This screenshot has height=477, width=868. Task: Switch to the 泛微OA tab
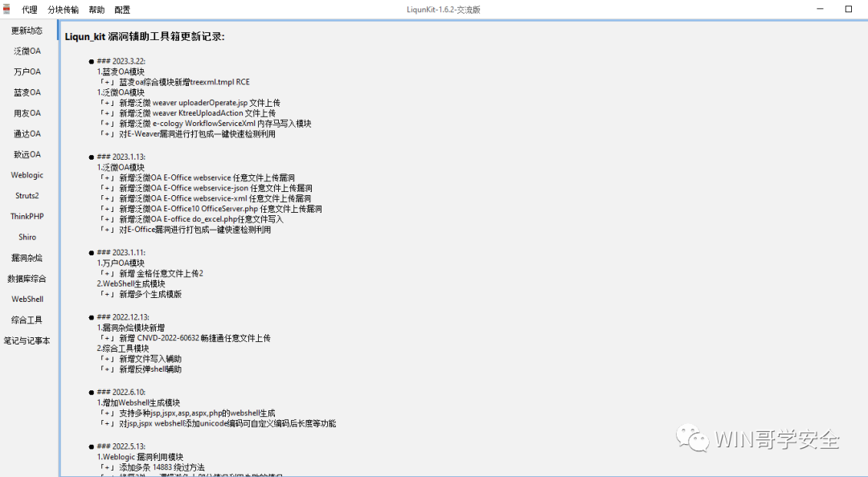(x=27, y=51)
